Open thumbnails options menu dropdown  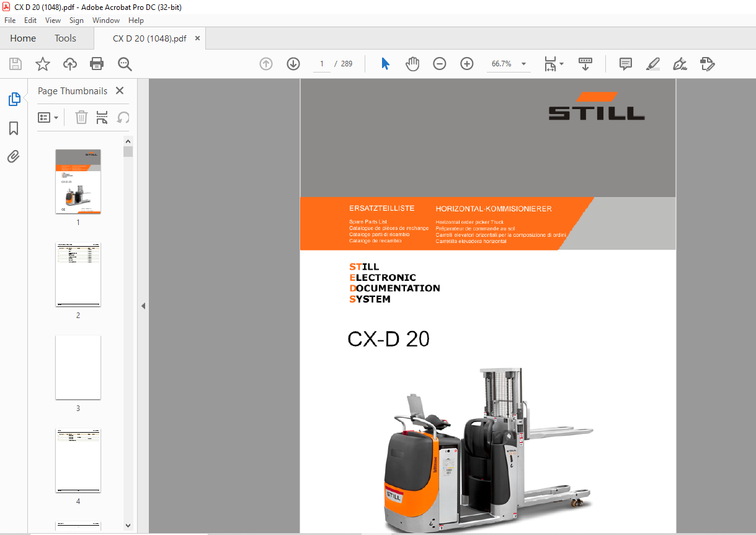[48, 117]
